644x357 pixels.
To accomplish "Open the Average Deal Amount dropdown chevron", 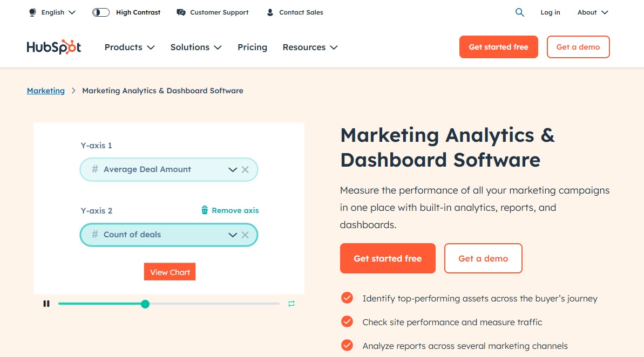I will click(x=233, y=169).
